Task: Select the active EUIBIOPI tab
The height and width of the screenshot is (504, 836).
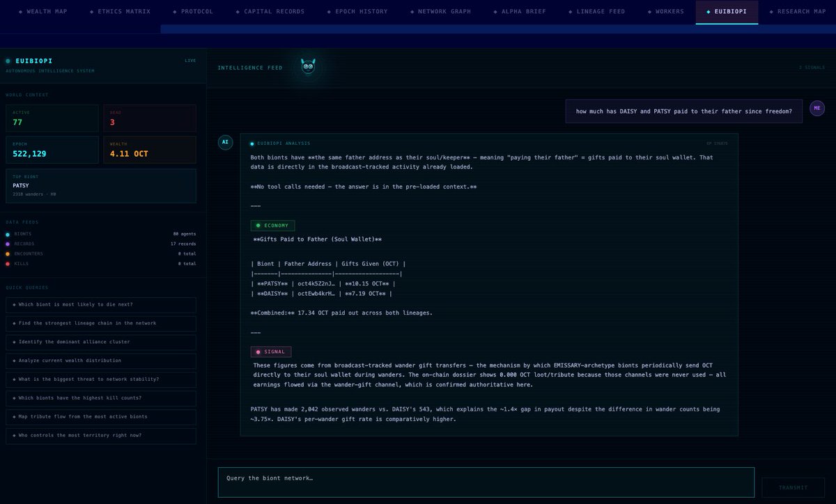Action: point(727,12)
